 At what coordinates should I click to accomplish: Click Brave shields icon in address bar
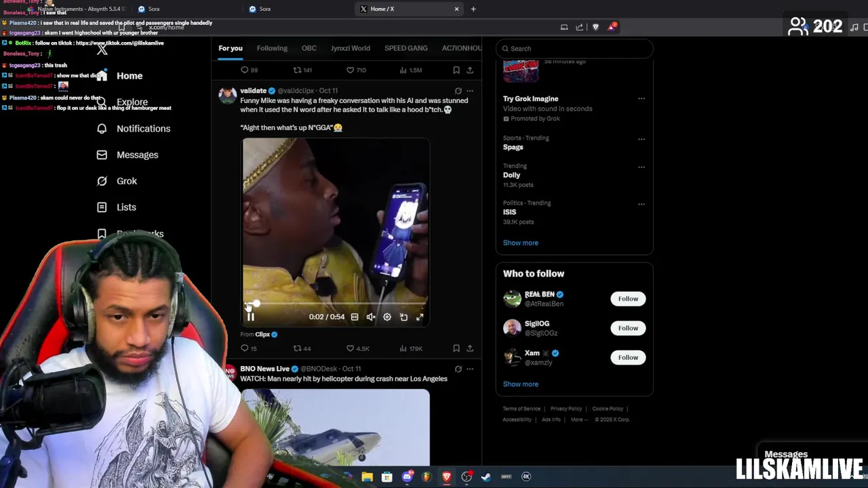595,27
